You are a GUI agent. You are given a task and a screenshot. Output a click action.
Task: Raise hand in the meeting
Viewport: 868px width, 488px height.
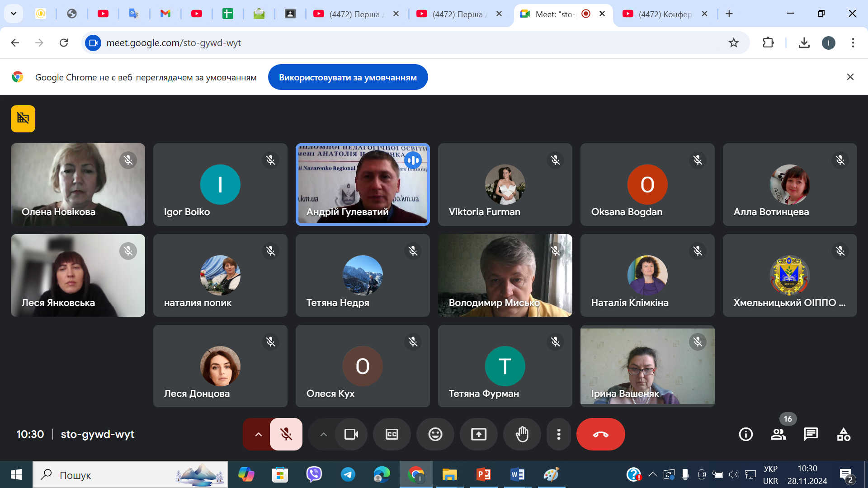point(522,434)
